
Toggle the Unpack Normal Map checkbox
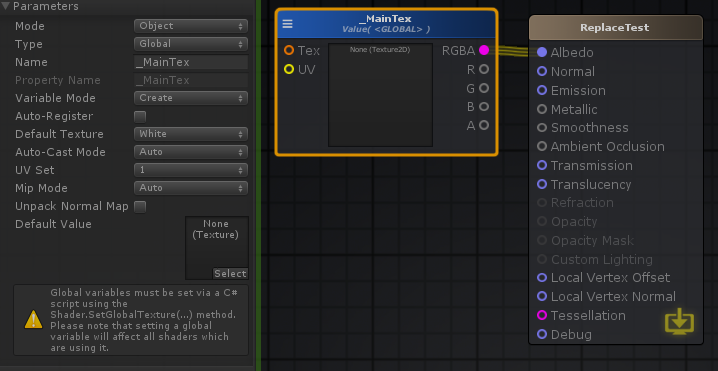coord(140,207)
